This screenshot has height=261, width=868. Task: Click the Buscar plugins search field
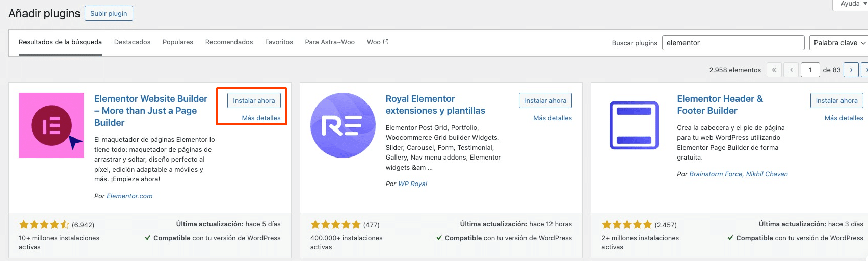pyautogui.click(x=732, y=43)
